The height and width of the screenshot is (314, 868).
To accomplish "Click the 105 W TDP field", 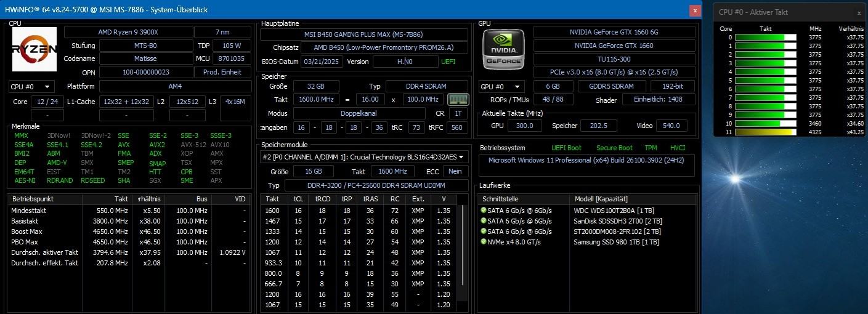I will point(232,46).
